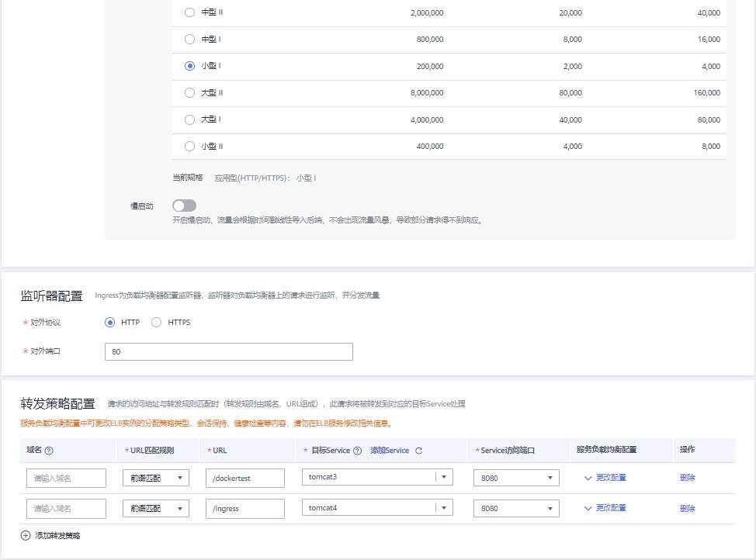The height and width of the screenshot is (560, 756).
Task: Choose HTTP as external protocol
Action: [x=110, y=323]
